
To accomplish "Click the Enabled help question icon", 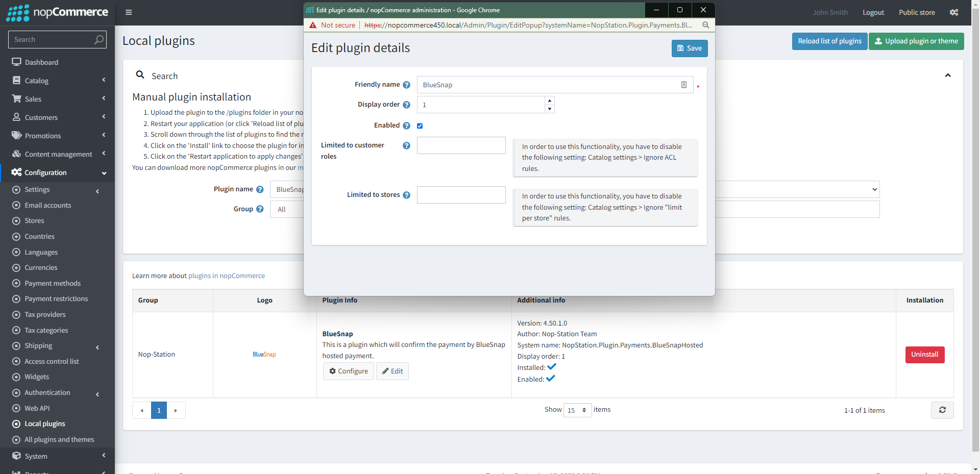I will [406, 126].
